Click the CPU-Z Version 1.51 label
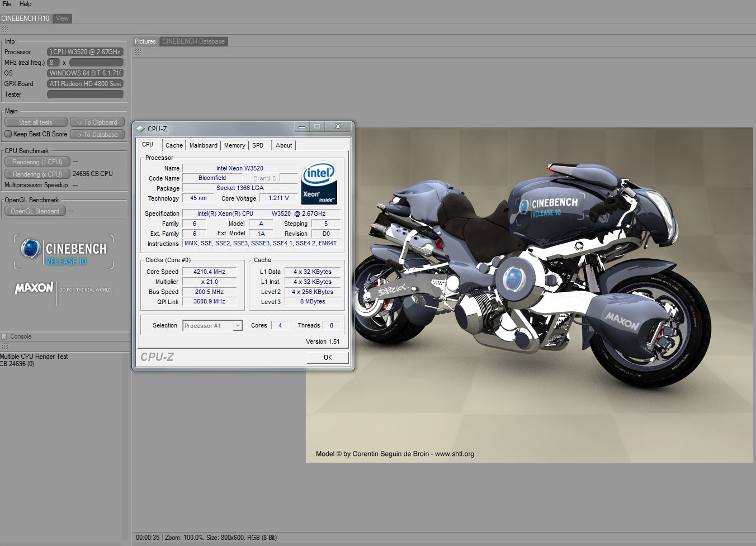The image size is (756, 546). tap(323, 341)
